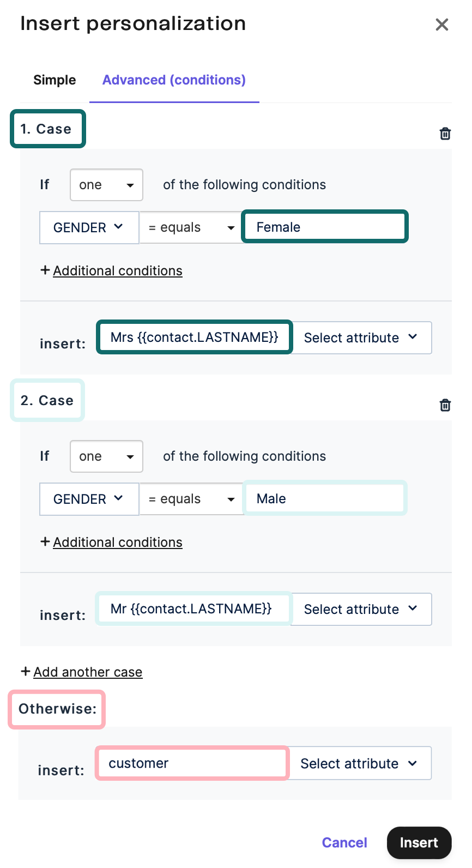472x868 pixels.
Task: Open the GENDER attribute dropdown in case 1
Action: 89,227
